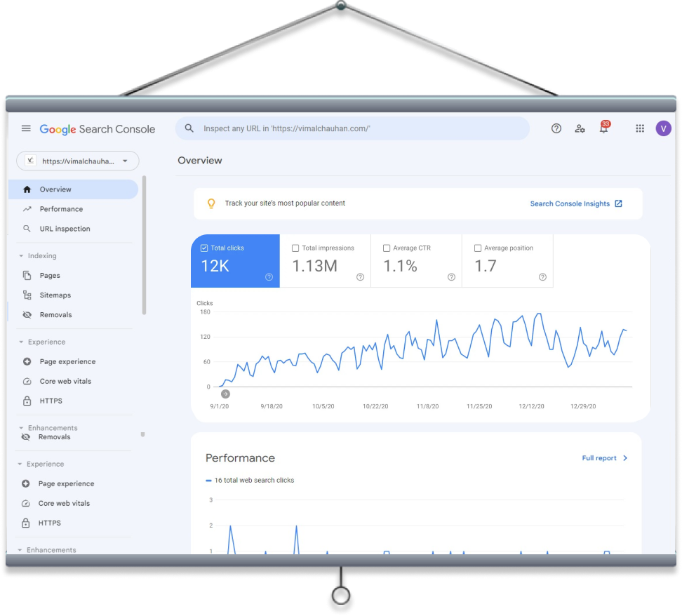Tick the Average CTR checkbox
Image resolution: width=682 pixels, height=616 pixels.
(x=387, y=248)
